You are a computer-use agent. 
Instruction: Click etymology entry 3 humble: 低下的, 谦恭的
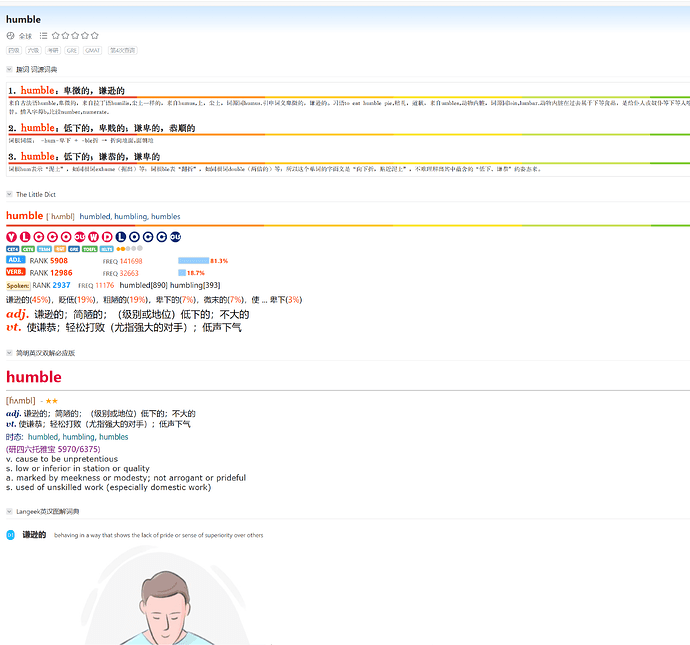point(84,157)
